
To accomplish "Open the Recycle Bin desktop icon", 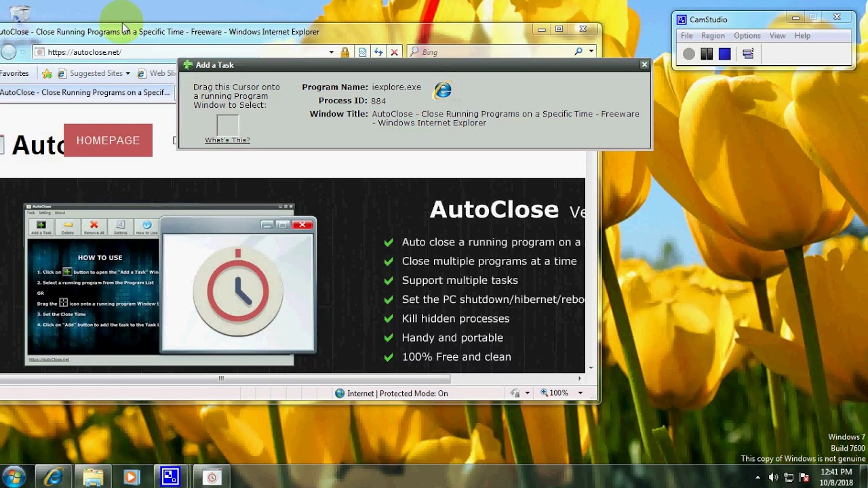I will [x=20, y=14].
